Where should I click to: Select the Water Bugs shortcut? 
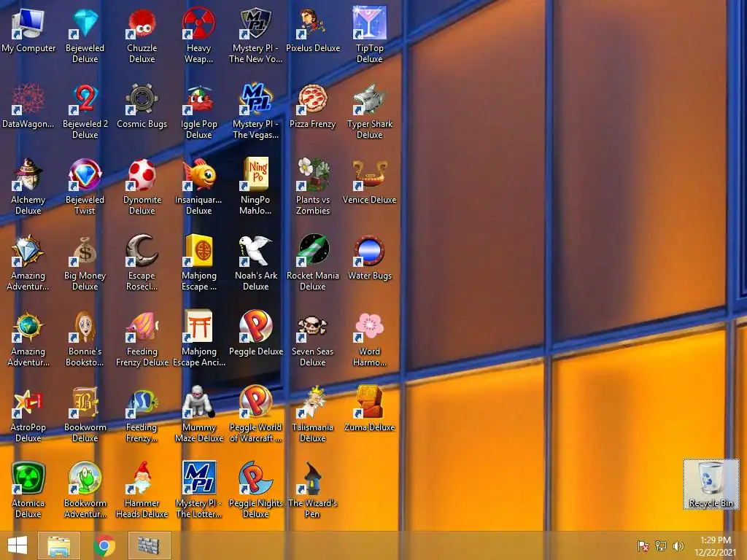point(369,257)
